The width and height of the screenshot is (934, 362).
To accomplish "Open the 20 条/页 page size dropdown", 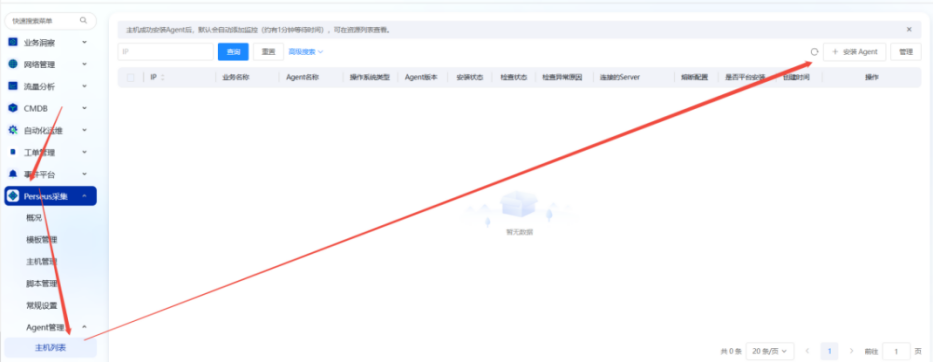I will [x=770, y=351].
